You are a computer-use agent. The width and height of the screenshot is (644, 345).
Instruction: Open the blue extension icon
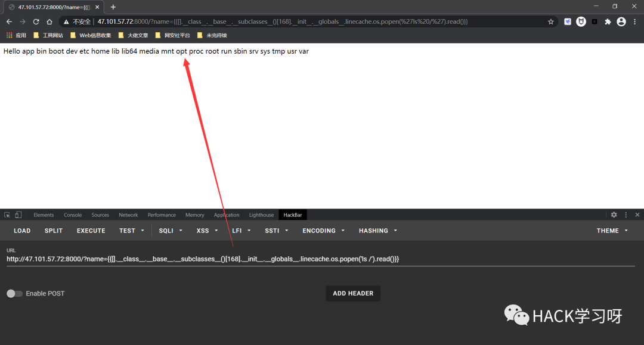568,21
